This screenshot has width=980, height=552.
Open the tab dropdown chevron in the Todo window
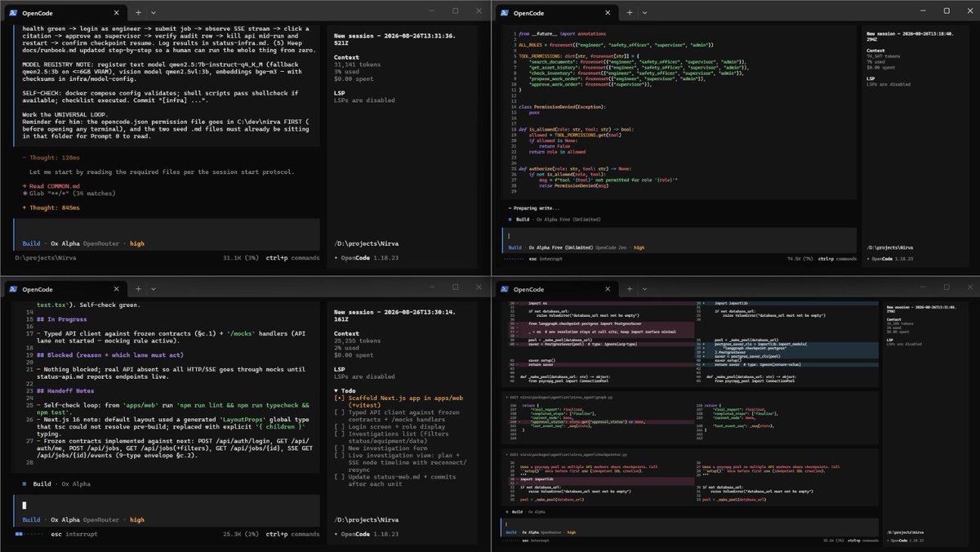(153, 288)
